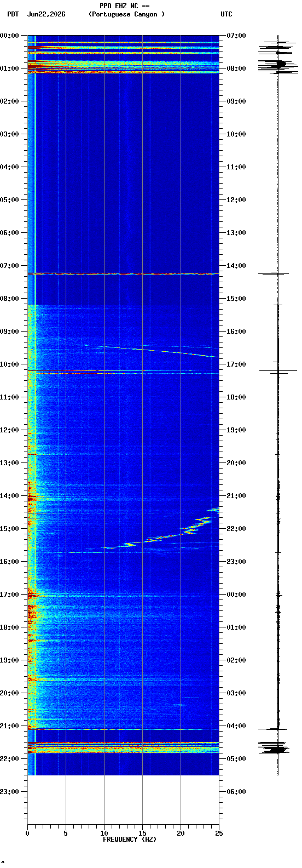Click the 03:00 UTC time tick label
This screenshot has height=868, width=302.
pyautogui.click(x=236, y=693)
